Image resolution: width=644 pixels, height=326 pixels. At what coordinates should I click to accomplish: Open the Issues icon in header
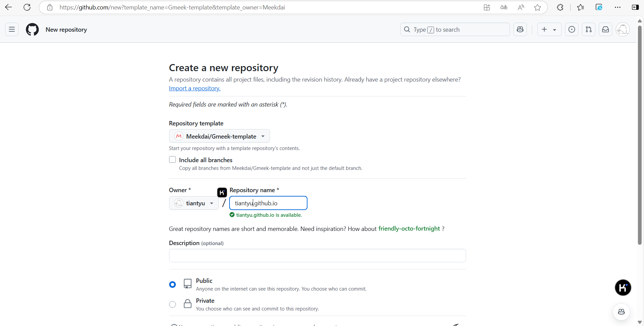572,30
